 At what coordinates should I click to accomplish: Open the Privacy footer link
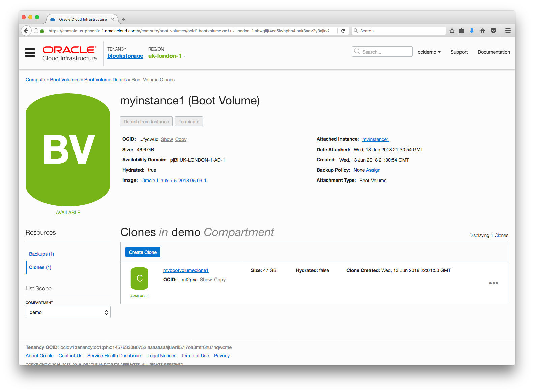point(222,356)
